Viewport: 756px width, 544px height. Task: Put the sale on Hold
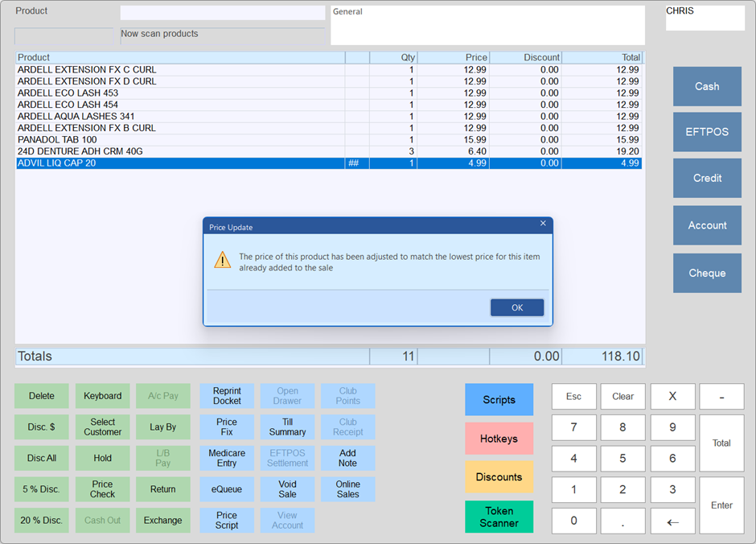point(102,458)
